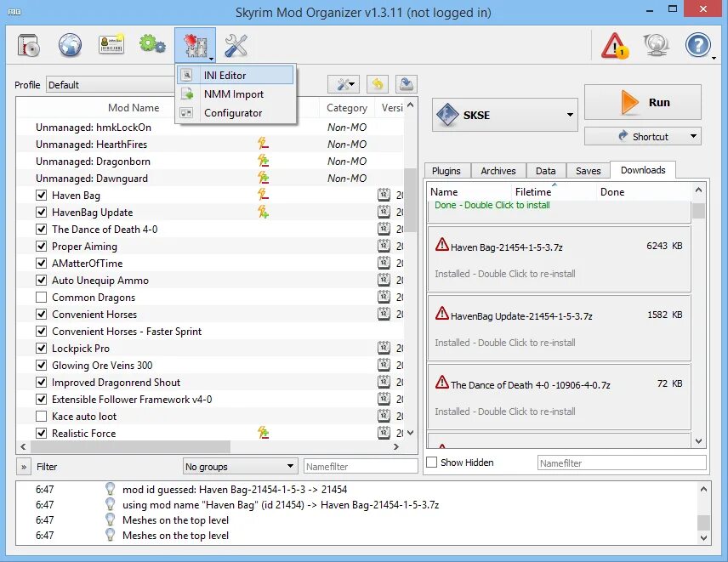Click warning triangle on The Dance of Death download
The width and height of the screenshot is (728, 562).
tap(442, 382)
